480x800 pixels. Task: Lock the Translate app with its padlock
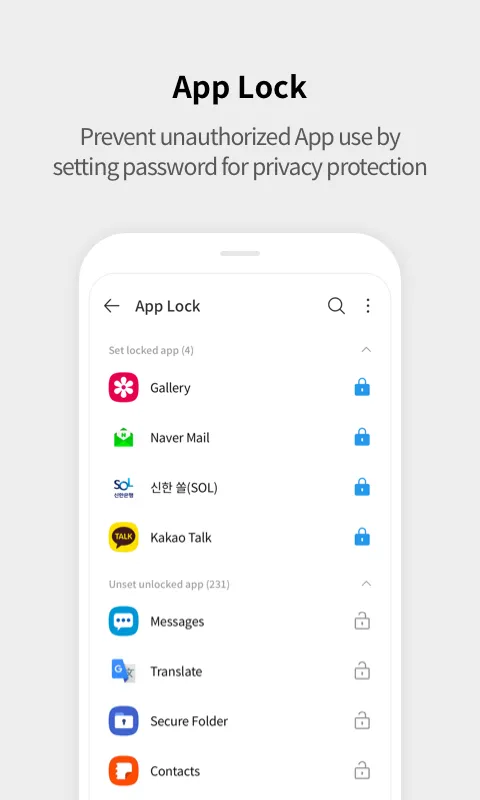click(362, 671)
